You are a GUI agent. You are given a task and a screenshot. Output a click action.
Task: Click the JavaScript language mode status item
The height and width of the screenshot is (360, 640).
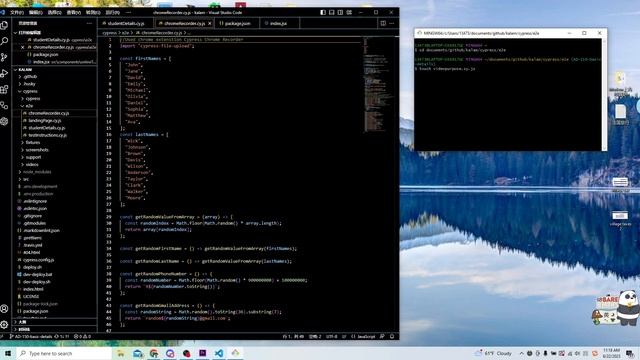(363, 337)
